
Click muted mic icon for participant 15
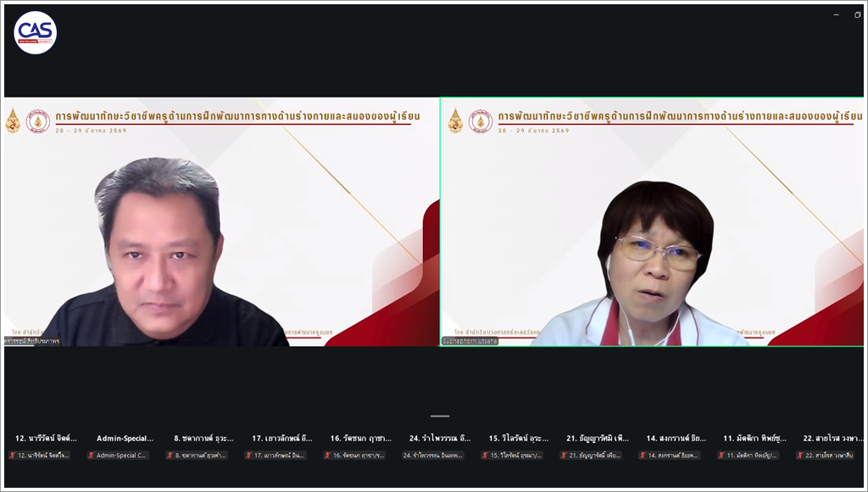click(x=485, y=456)
